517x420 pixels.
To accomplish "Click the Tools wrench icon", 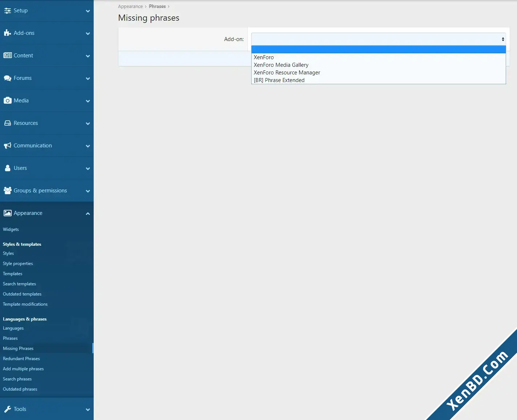I will [7, 409].
